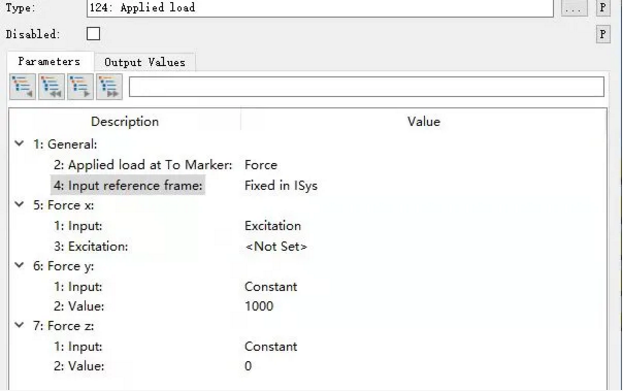Open the force type browse '...' button
Viewport: 623px width, 391px height.
(x=574, y=8)
